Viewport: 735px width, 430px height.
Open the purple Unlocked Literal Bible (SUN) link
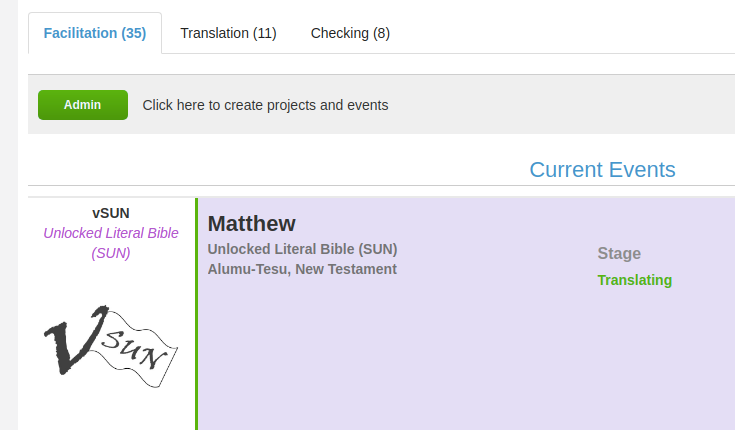pyautogui.click(x=111, y=243)
